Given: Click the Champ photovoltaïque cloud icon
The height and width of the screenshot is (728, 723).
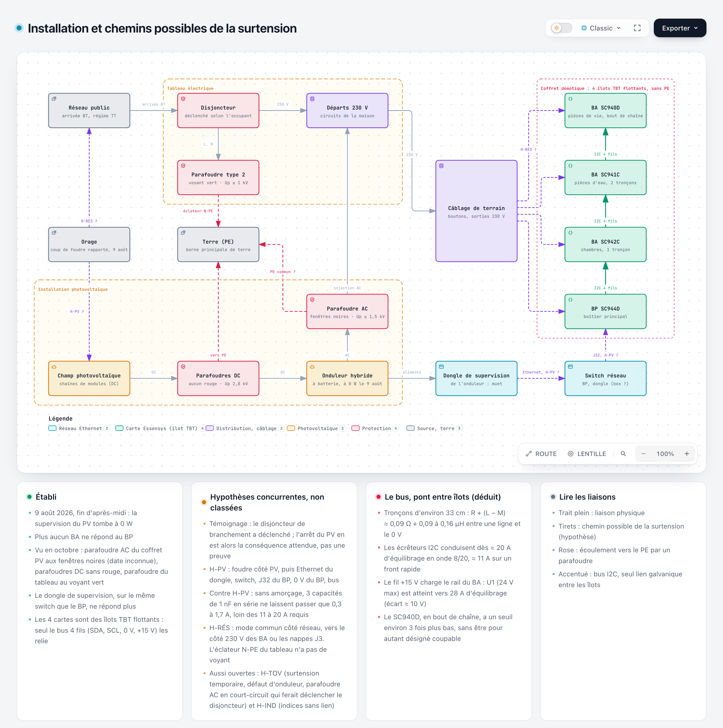Looking at the screenshot, I should (x=54, y=367).
